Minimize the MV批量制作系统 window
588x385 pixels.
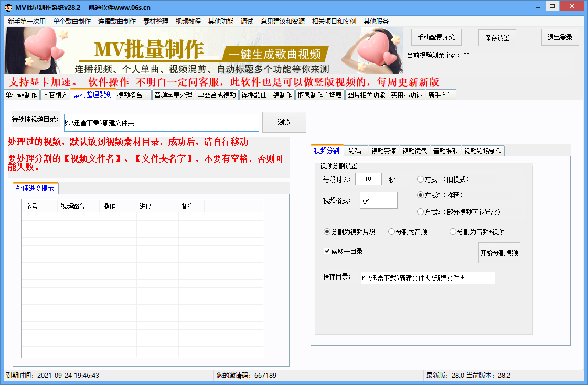[538, 6]
